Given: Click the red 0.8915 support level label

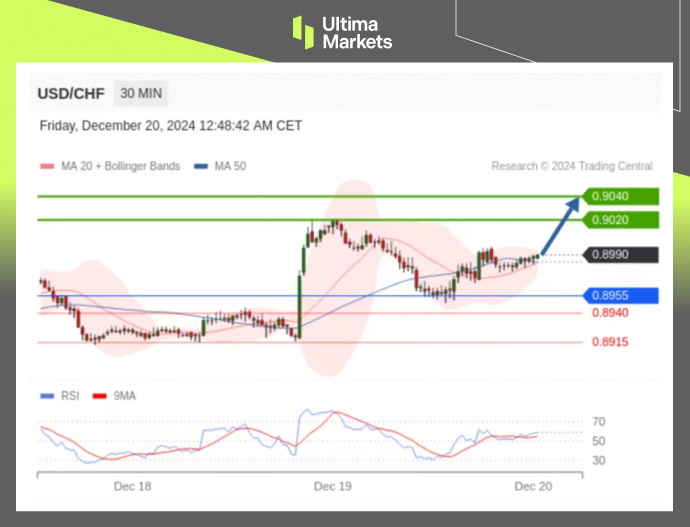Looking at the screenshot, I should [610, 342].
